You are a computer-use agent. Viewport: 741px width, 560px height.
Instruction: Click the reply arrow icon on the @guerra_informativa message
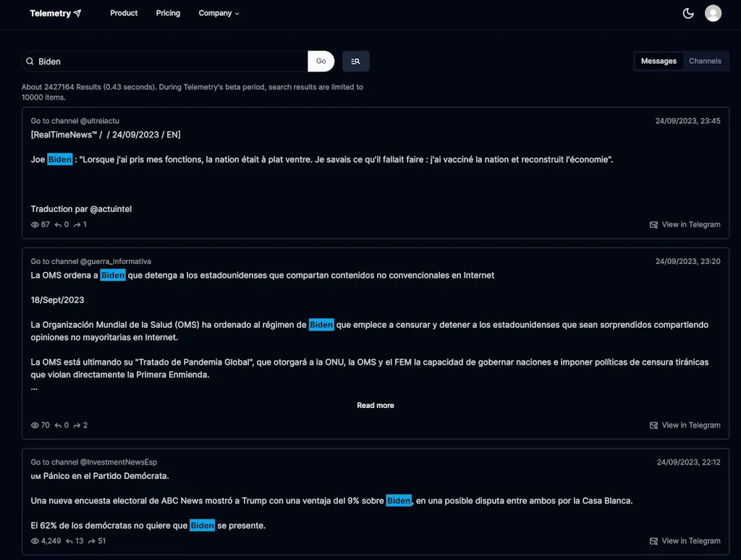pos(58,425)
